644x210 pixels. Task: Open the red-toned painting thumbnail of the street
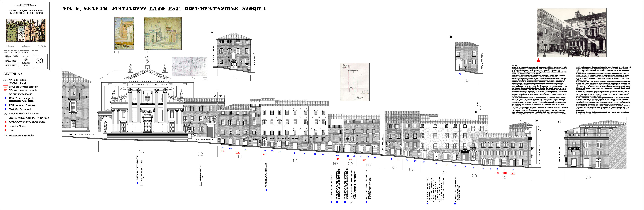pyautogui.click(x=124, y=33)
